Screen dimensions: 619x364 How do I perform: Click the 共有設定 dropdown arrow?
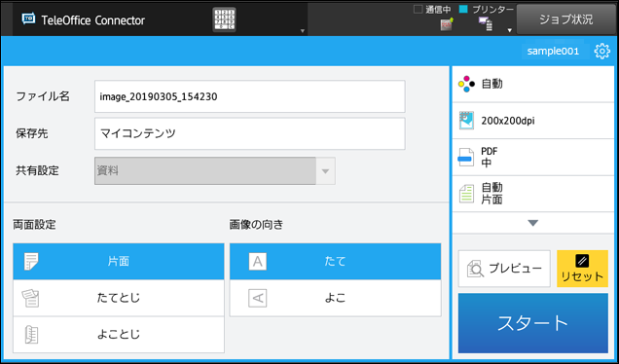tap(325, 171)
